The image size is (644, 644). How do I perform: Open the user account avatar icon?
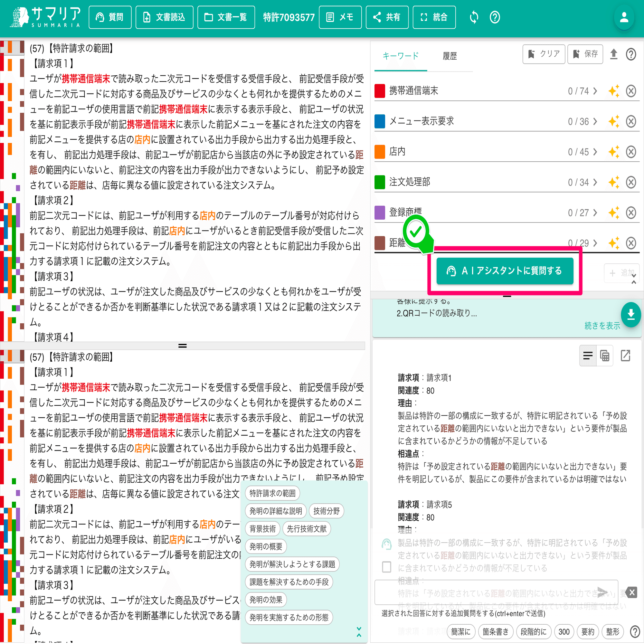[624, 17]
